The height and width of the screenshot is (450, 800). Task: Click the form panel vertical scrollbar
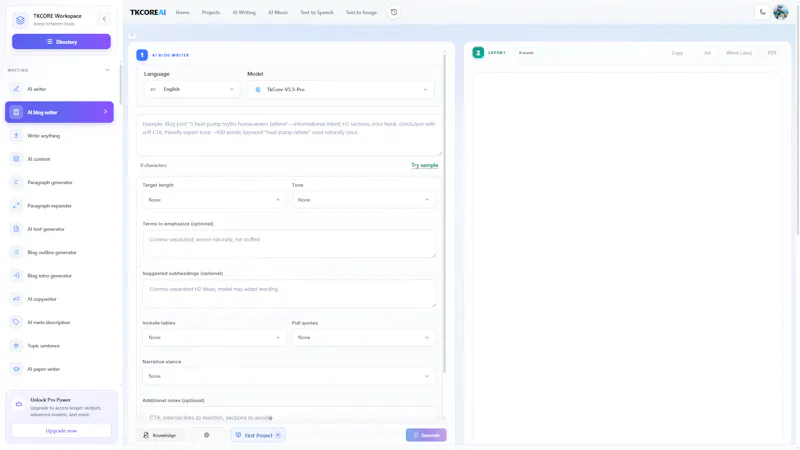pyautogui.click(x=444, y=212)
